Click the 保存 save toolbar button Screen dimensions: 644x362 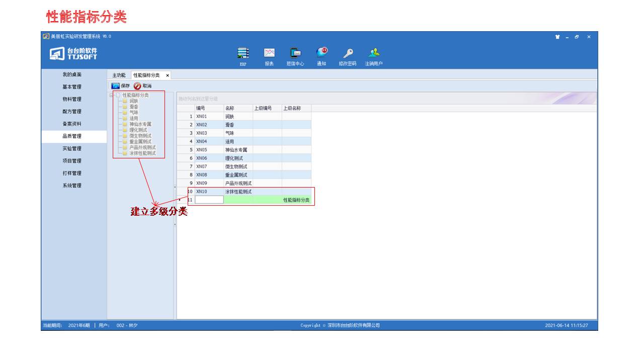click(120, 86)
